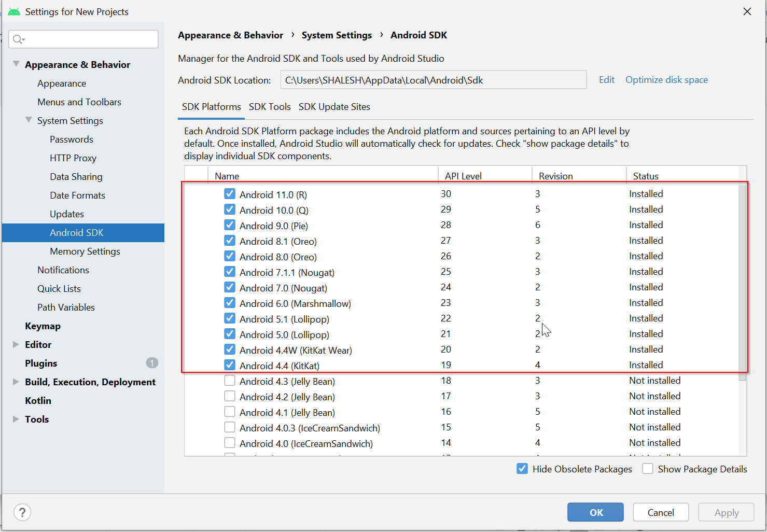The width and height of the screenshot is (767, 532).
Task: Click inside the settings search field
Action: pos(83,39)
